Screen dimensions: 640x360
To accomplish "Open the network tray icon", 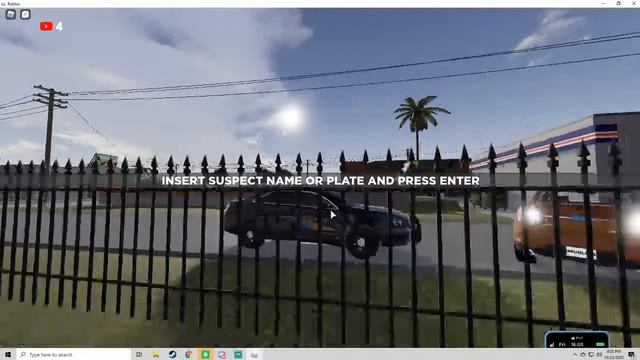I will pyautogui.click(x=591, y=355).
